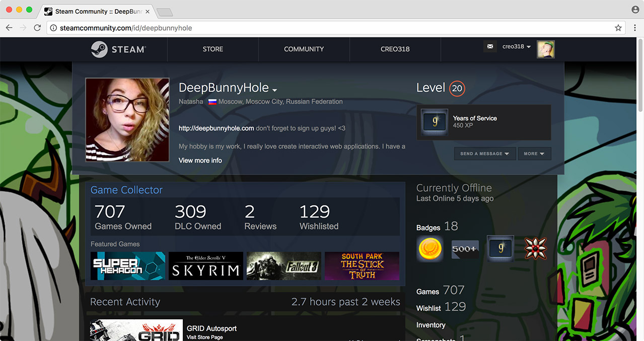Screen dimensions: 644x341
Task: Open the Chrome three-dot menu
Action: (x=635, y=28)
